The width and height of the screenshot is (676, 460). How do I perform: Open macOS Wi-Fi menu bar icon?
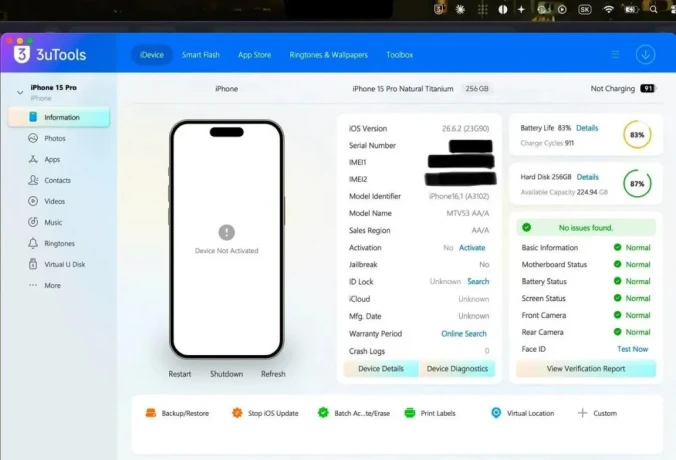pyautogui.click(x=608, y=9)
